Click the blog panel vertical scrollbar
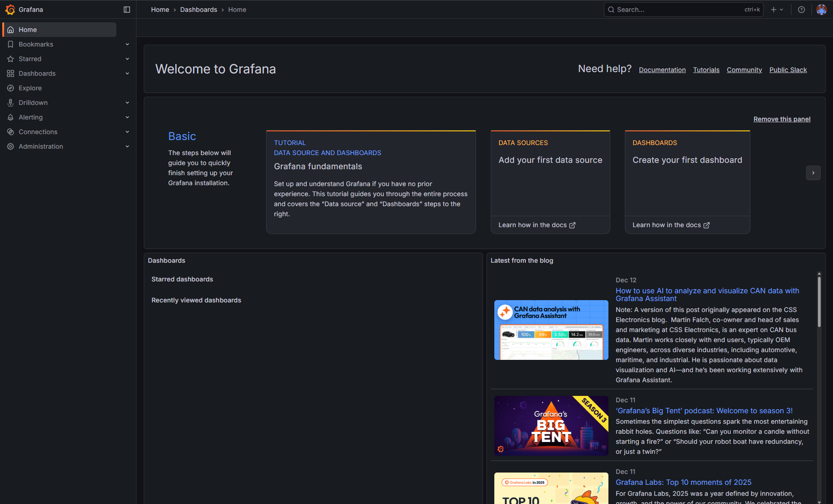This screenshot has height=504, width=833. point(819,302)
